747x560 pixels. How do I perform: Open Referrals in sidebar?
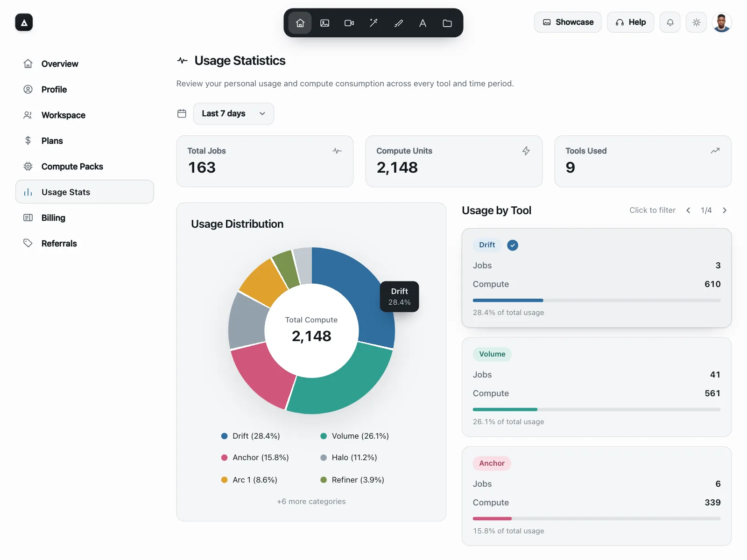point(85,244)
